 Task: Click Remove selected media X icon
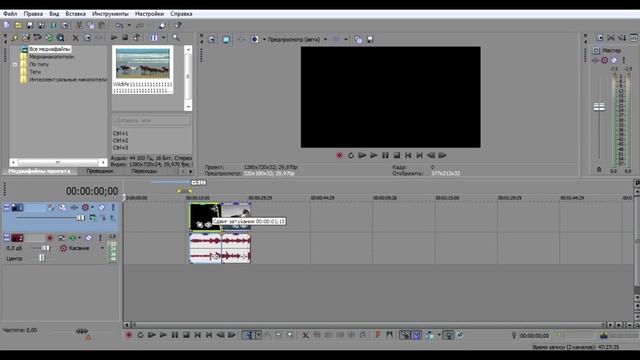coord(76,38)
